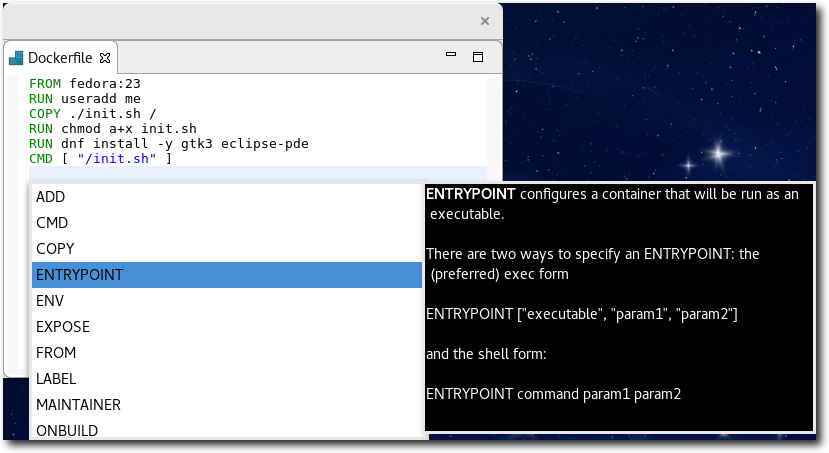The height and width of the screenshot is (453, 829).
Task: Close the Dockerfile editor tab
Action: (x=105, y=57)
